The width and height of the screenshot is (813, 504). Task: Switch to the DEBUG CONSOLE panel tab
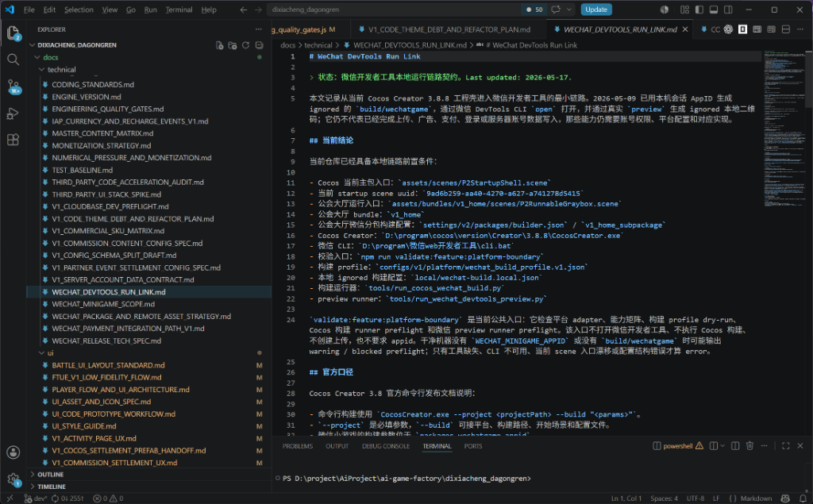pos(386,446)
